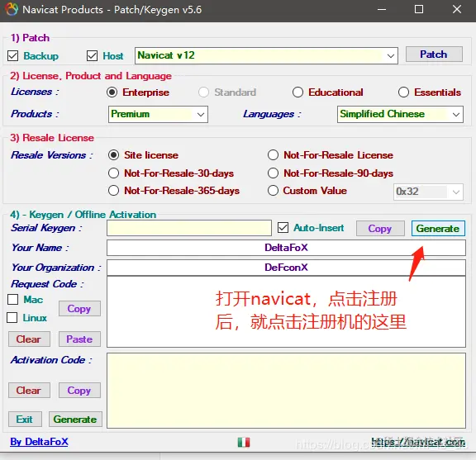Click the Serial Keygen input field
Image resolution: width=476 pixels, height=460 pixels.
tap(188, 228)
